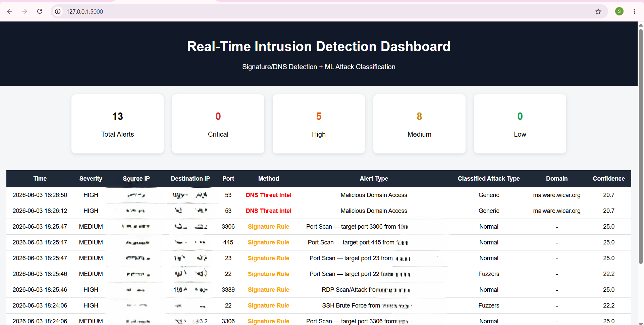
Task: Open the Chrome three-dot menu
Action: (634, 11)
